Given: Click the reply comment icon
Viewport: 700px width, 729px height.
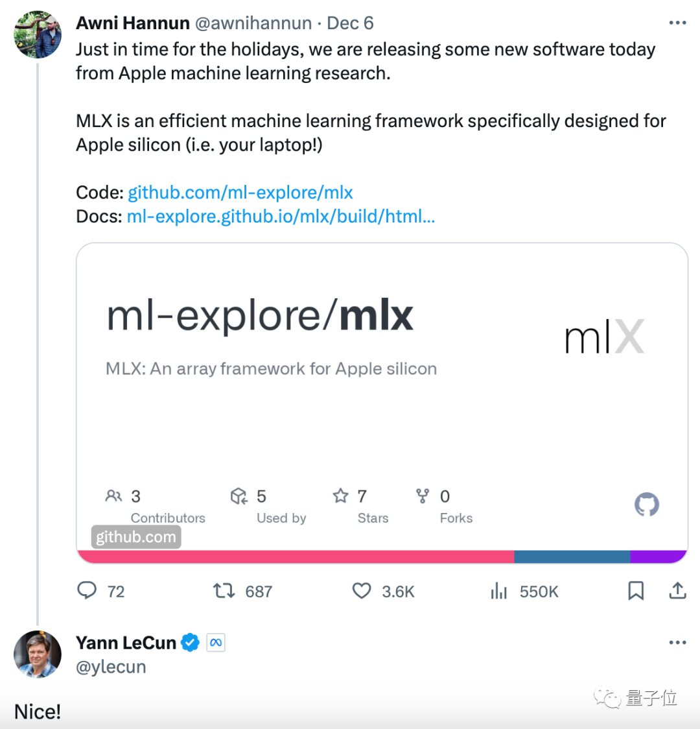Looking at the screenshot, I should pos(87,591).
